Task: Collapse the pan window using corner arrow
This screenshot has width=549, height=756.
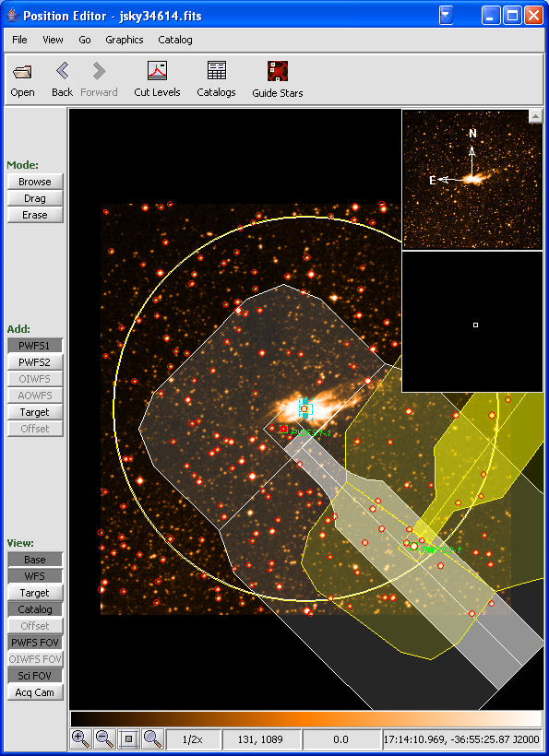Action: click(535, 116)
